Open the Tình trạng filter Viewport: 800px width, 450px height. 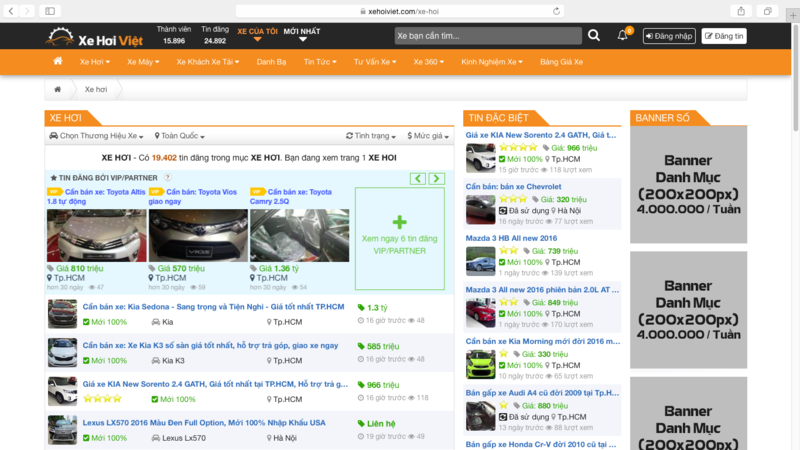[371, 136]
